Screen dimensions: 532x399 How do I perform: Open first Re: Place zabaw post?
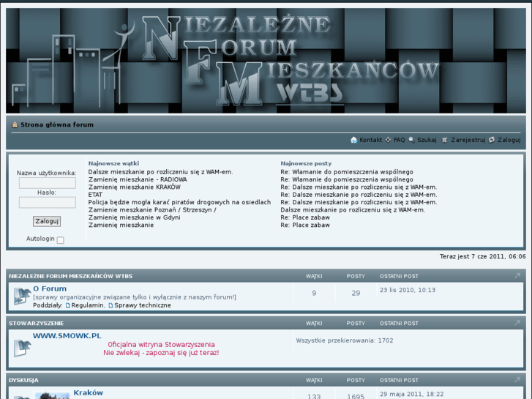click(x=305, y=217)
